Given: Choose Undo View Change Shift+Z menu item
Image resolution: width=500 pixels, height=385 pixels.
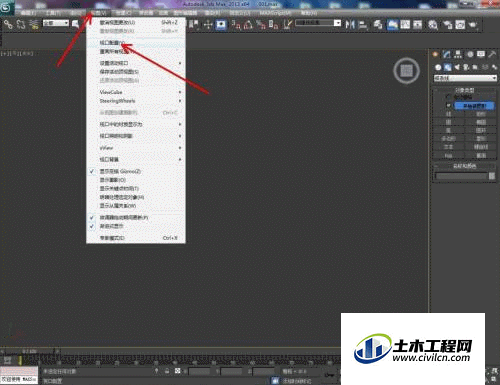Looking at the screenshot, I should [x=136, y=23].
